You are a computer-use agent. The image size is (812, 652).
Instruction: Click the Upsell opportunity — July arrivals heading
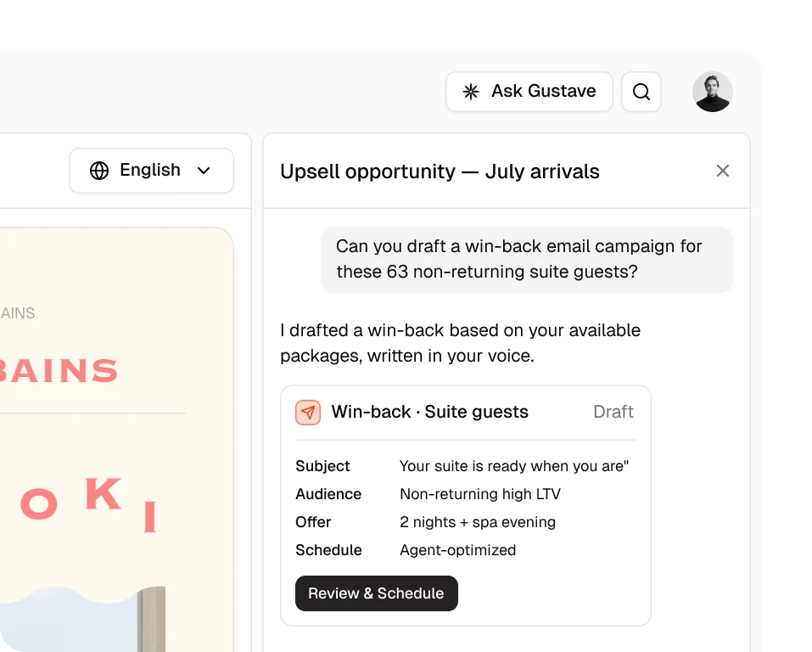point(440,171)
